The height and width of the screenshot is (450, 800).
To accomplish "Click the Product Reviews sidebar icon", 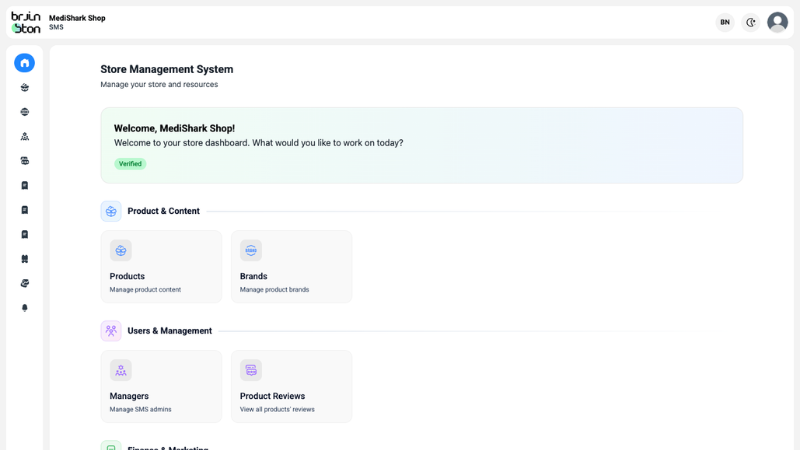I will click(24, 161).
